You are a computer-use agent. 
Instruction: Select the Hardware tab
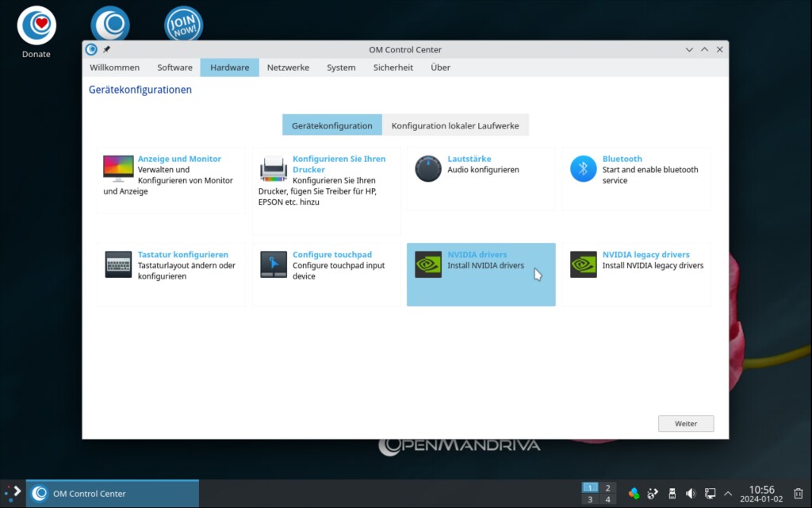coord(229,67)
